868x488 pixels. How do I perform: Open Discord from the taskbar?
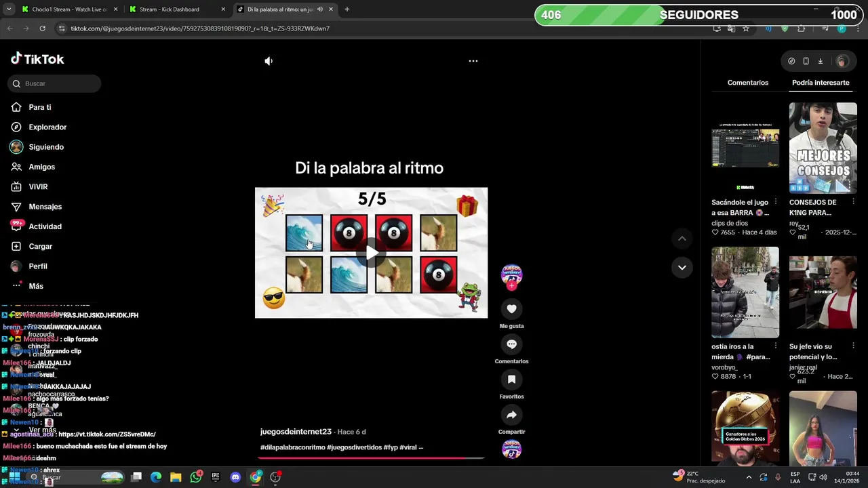pos(235,477)
